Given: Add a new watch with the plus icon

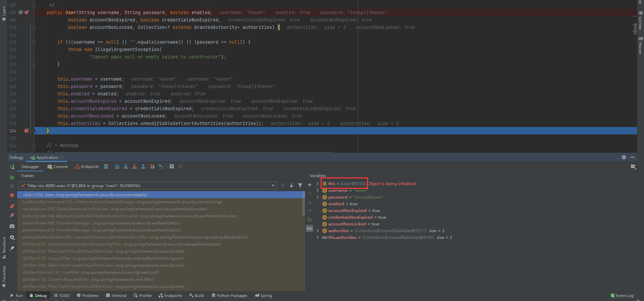Looking at the screenshot, I should click(x=310, y=185).
